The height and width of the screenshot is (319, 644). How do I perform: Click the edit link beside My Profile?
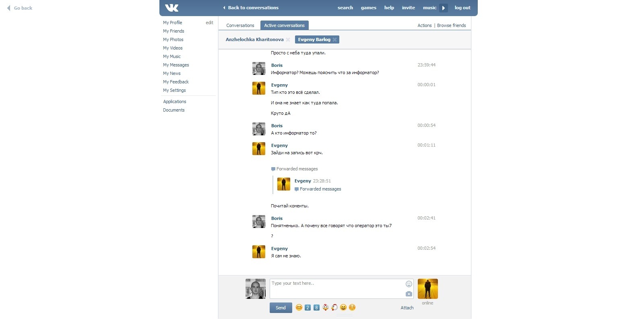pos(209,23)
